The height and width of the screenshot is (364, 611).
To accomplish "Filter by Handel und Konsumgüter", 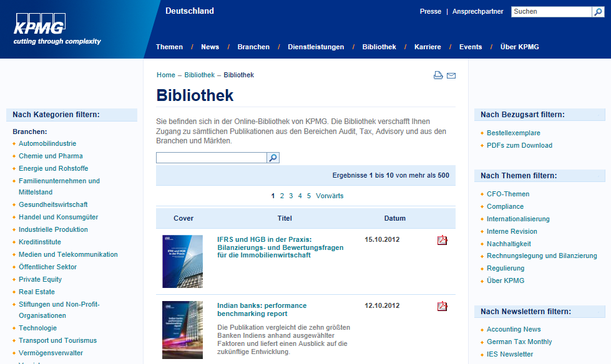I will (x=59, y=218).
